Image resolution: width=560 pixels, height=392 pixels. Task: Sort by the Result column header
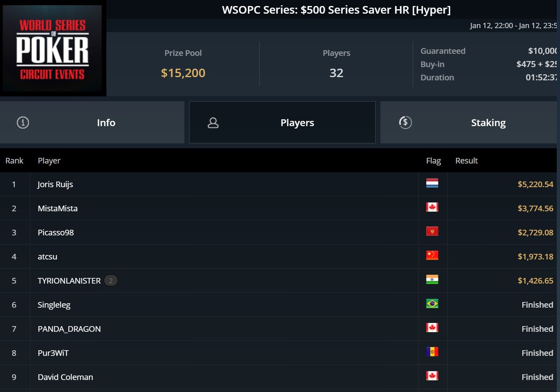[x=466, y=161]
